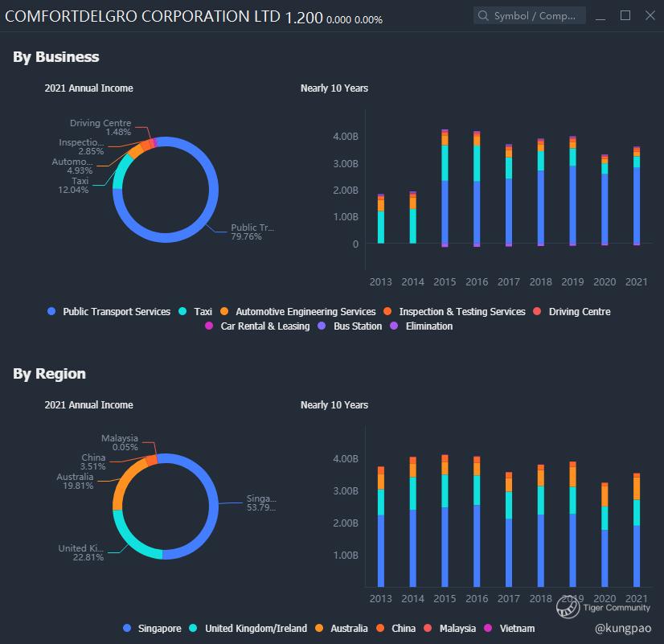Toggle Automotive Engineering Services legend entry
664x644 pixels.
298,312
